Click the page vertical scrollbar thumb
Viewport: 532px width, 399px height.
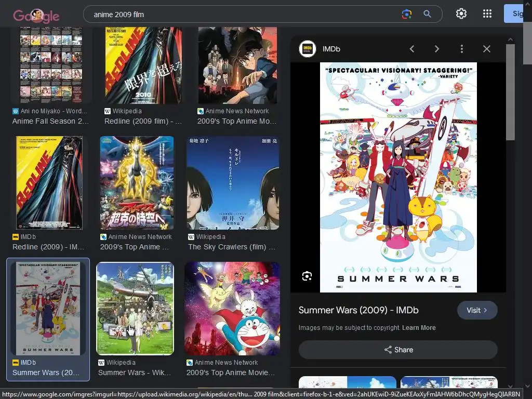pos(528,43)
